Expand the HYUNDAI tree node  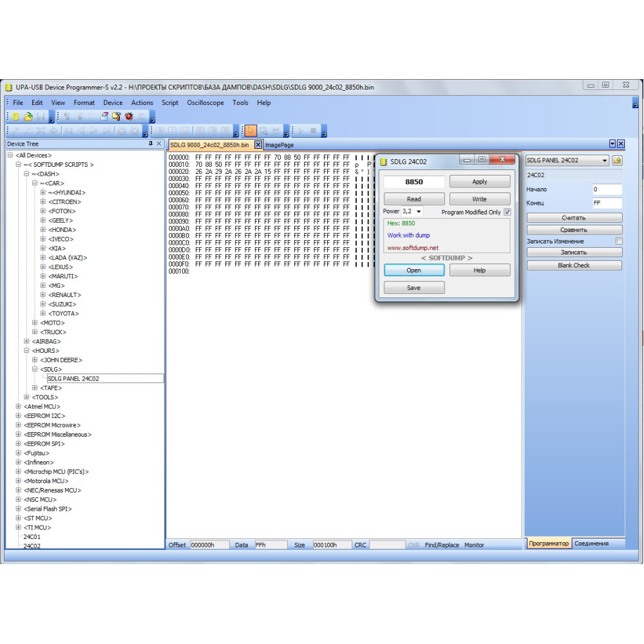tap(43, 192)
